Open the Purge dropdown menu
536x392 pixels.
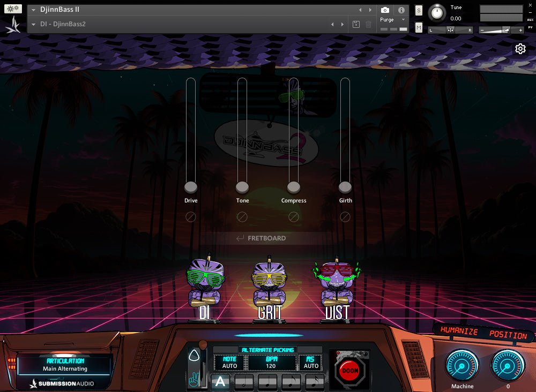(x=403, y=20)
